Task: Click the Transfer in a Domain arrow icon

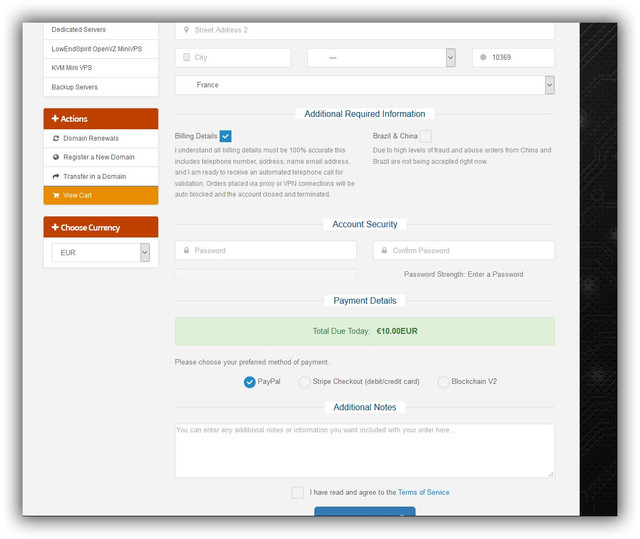Action: [56, 176]
